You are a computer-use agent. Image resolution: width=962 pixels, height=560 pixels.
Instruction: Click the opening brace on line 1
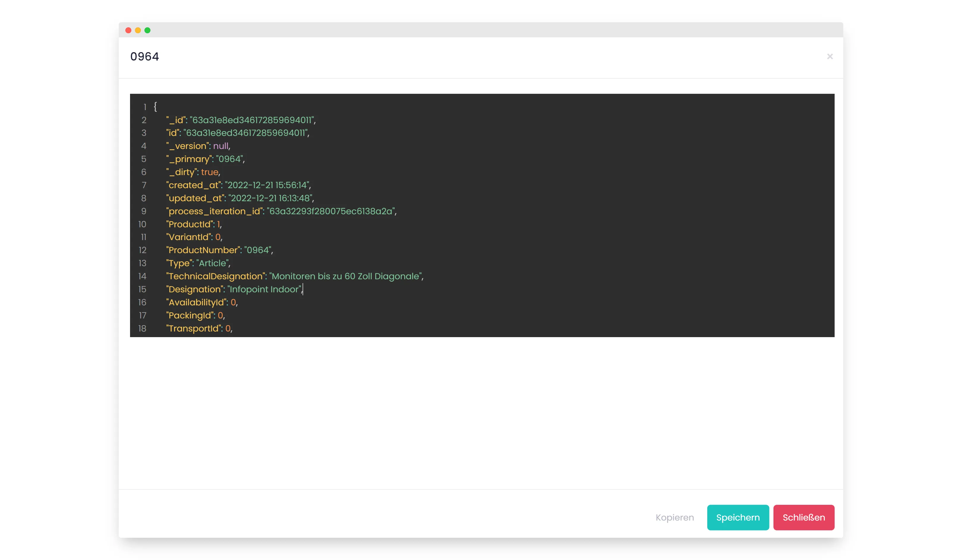[x=155, y=107]
